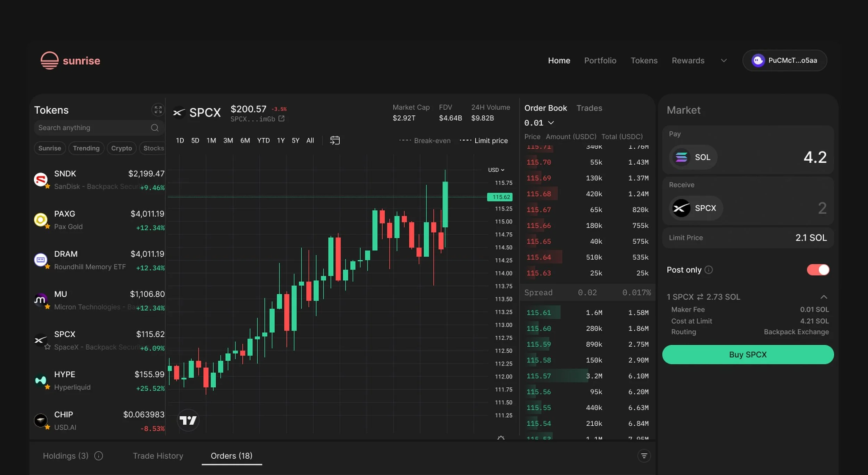Select the Trending filter chip
Image resolution: width=868 pixels, height=475 pixels.
86,148
